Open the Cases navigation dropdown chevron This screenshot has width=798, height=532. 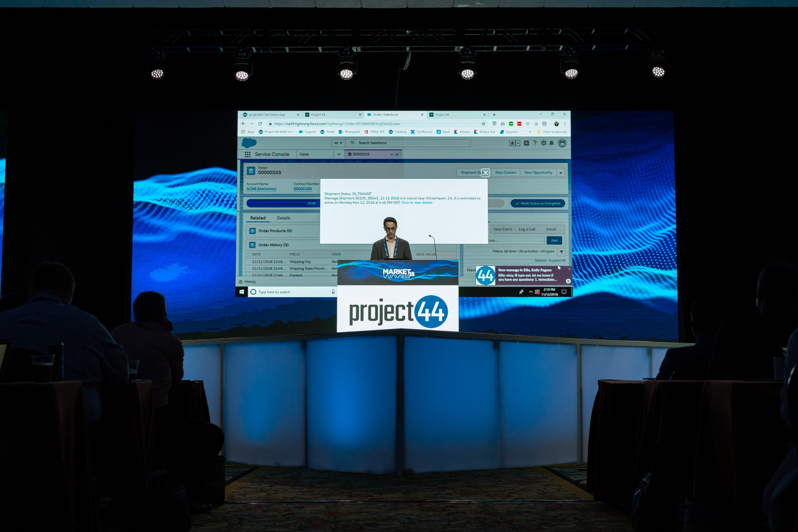pos(339,154)
